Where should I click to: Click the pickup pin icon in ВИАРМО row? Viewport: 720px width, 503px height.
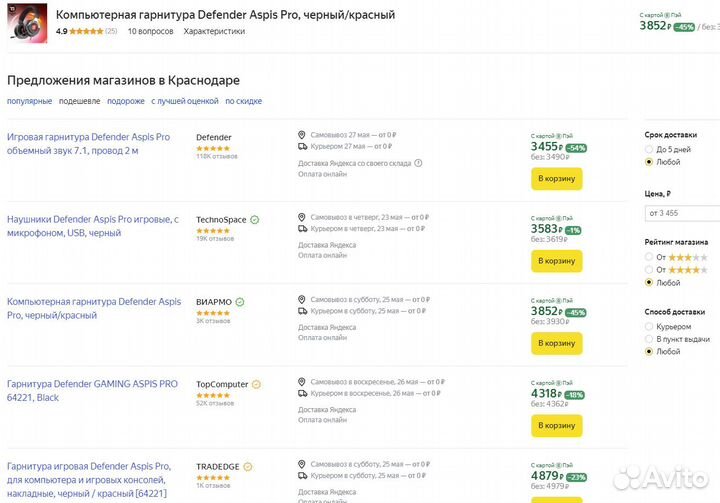tap(302, 299)
